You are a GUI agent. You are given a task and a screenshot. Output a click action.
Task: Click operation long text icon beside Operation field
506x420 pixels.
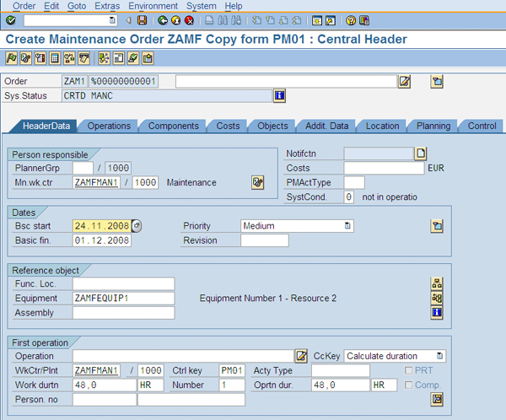(301, 356)
